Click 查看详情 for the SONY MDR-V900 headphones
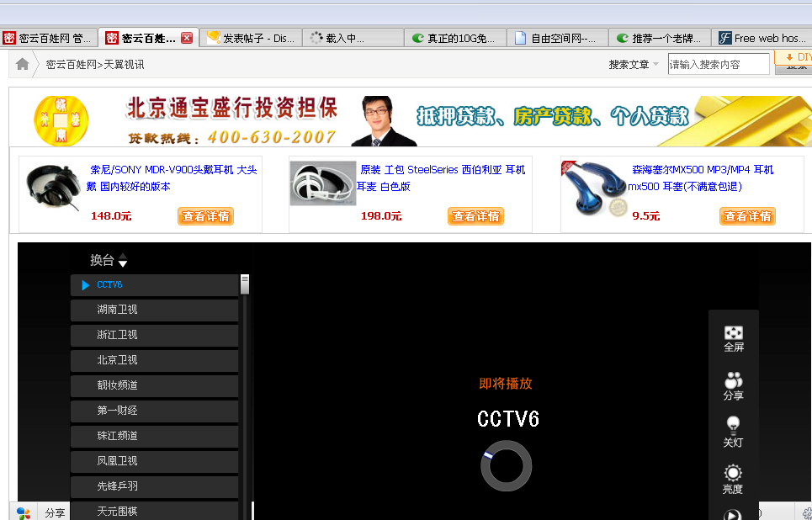 point(205,216)
